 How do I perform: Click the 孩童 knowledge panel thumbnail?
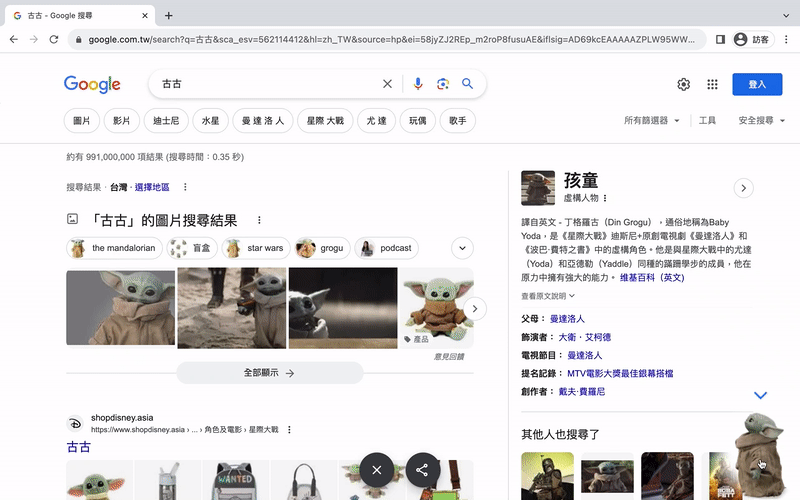[538, 188]
